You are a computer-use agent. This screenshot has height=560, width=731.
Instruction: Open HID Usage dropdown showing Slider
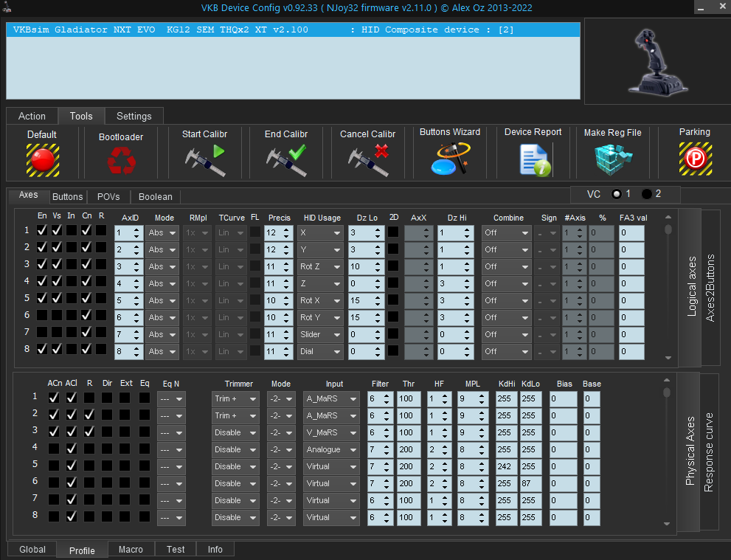pyautogui.click(x=320, y=334)
